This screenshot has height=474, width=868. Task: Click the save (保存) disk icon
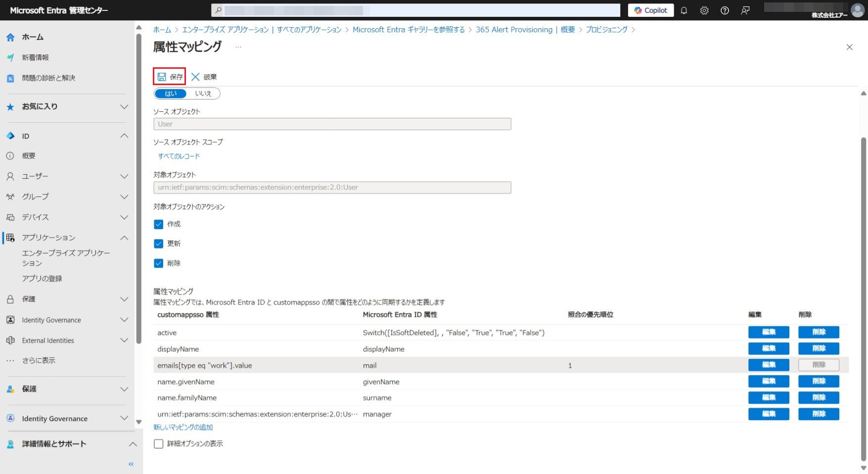point(162,77)
